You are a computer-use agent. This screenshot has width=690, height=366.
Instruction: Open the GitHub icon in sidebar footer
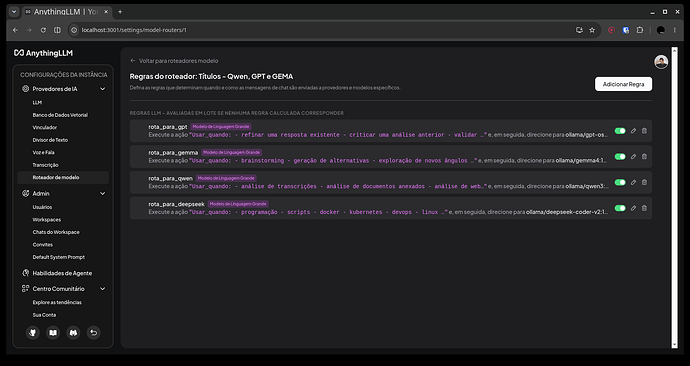(x=33, y=333)
